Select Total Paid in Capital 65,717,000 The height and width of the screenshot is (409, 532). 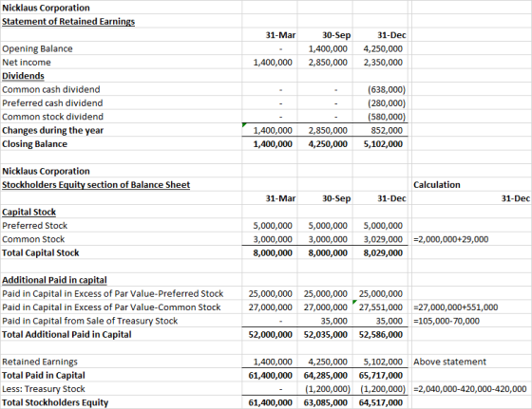381,376
